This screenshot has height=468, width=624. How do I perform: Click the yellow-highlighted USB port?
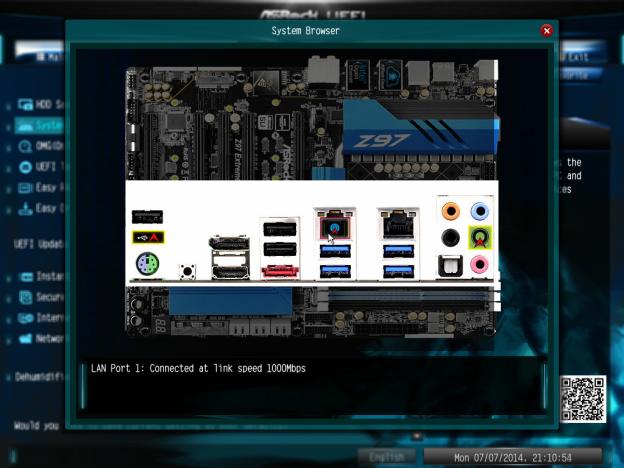[148, 238]
